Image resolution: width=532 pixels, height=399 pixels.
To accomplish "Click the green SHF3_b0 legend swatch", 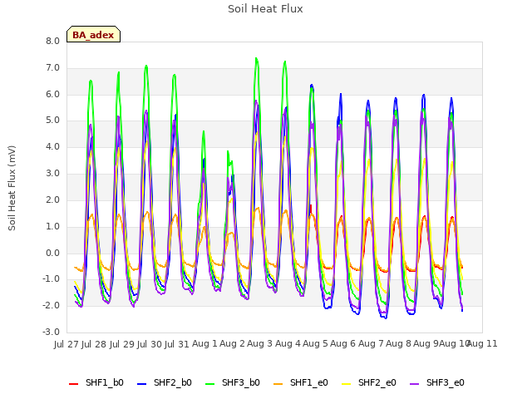I will pyautogui.click(x=210, y=383).
